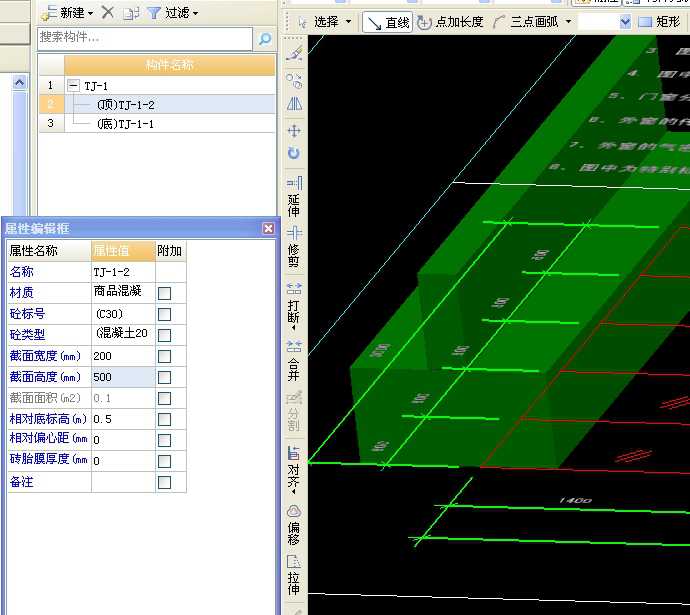The width and height of the screenshot is (690, 615).
Task: Click the 偏移 (Offset) tool
Action: pos(294,525)
